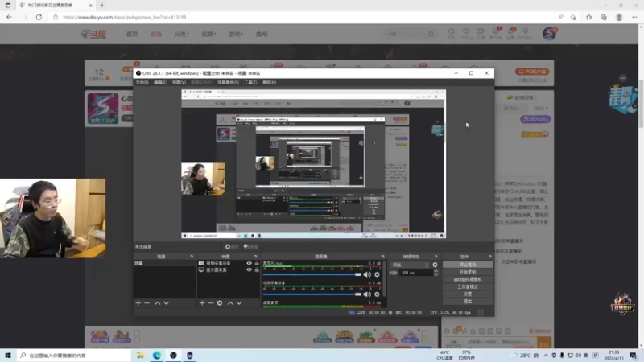Screen dimensions: 644x362
Task: Go back in the browser
Action: [9, 17]
